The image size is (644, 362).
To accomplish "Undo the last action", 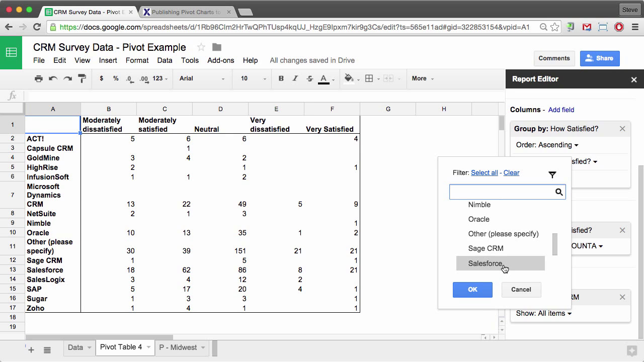I will (53, 78).
